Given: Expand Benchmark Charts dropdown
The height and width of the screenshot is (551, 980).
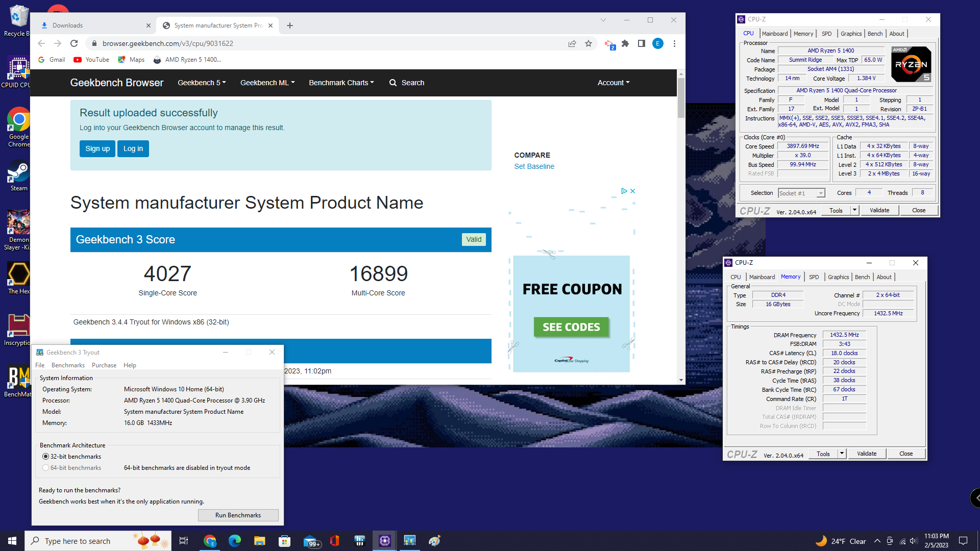Looking at the screenshot, I should point(341,83).
